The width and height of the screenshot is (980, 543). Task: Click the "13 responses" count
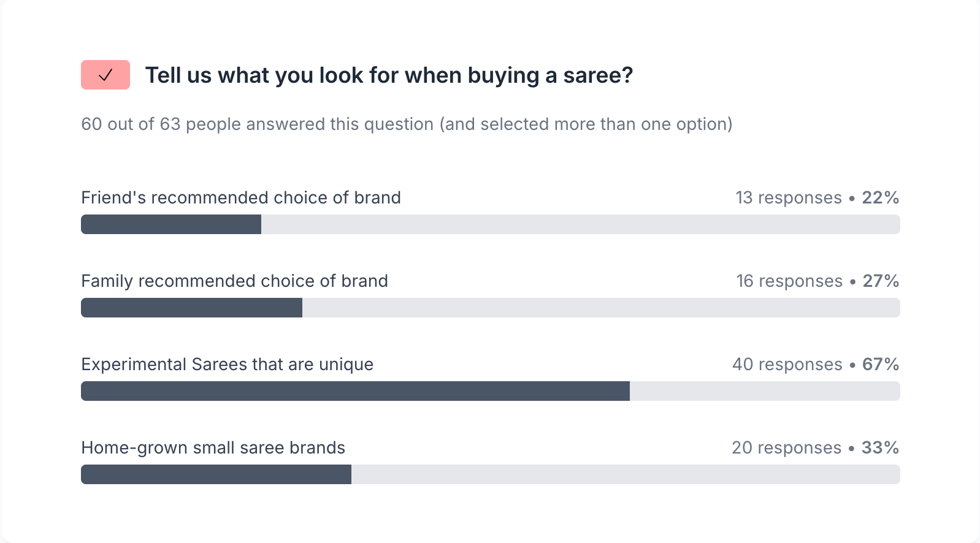(788, 197)
